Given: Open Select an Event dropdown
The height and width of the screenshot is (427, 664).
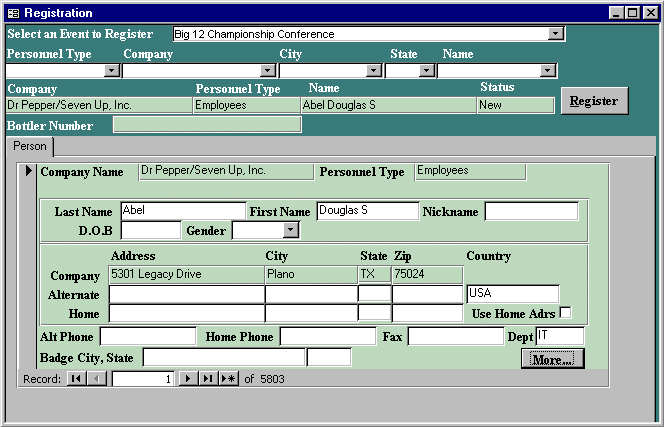Looking at the screenshot, I should tap(555, 33).
